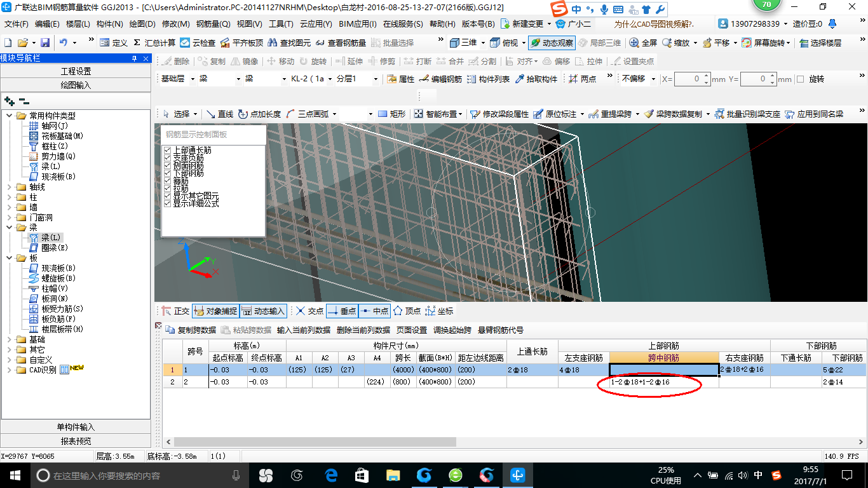Screen dimensions: 868x488
Task: Uncheck 显示详细公式 checkbox
Action: pyautogui.click(x=168, y=203)
